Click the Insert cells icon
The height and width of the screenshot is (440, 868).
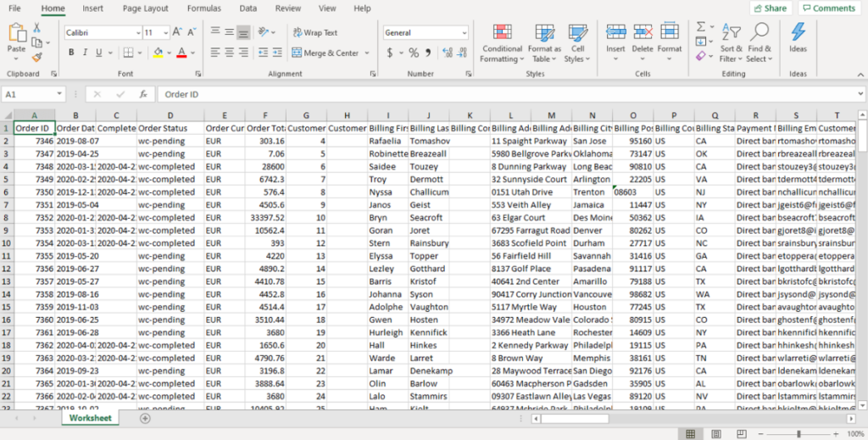615,31
